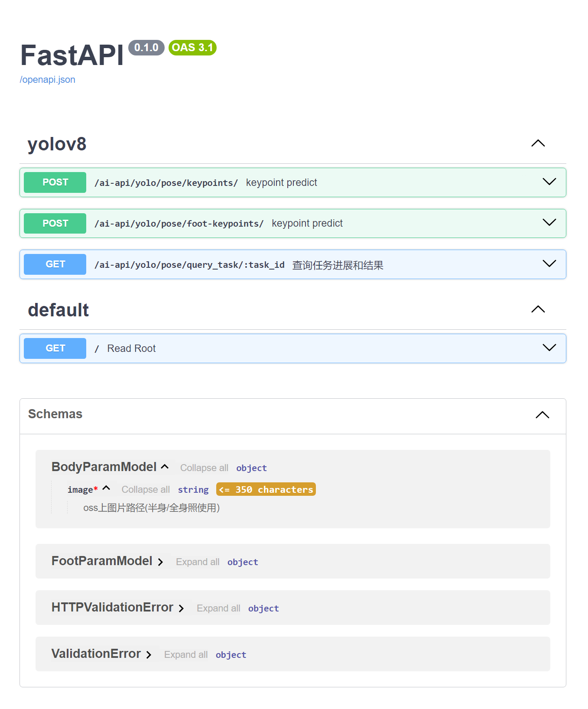588x709 pixels.
Task: Click the POST badge for foot-keypoints
Action: point(55,224)
